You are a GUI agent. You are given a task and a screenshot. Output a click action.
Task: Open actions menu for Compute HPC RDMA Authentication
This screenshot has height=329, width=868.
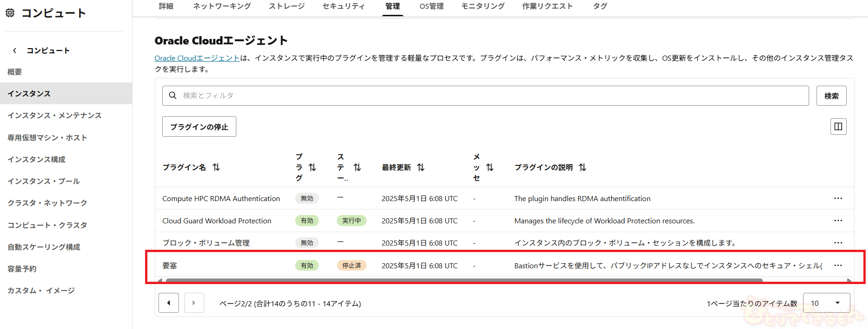(838, 198)
